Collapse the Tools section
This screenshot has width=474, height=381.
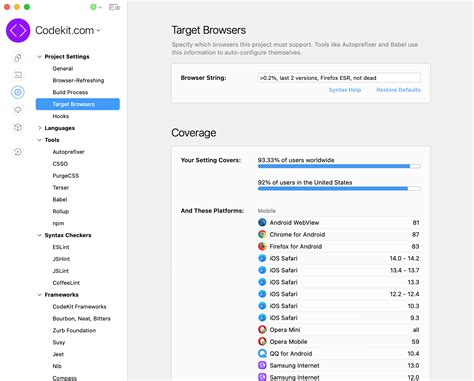click(39, 140)
